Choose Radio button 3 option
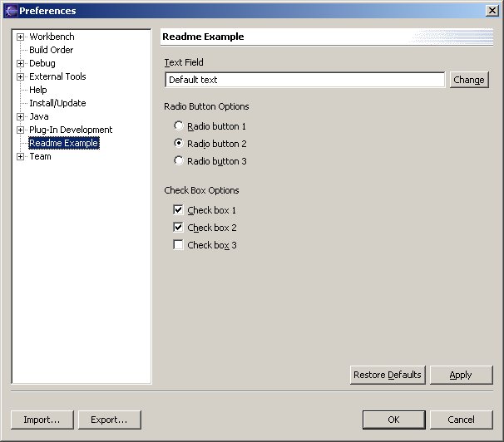 pos(179,161)
